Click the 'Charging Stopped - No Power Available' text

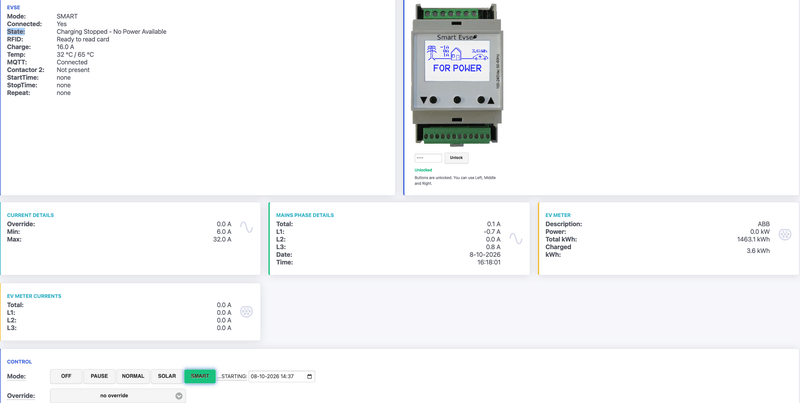coord(111,32)
